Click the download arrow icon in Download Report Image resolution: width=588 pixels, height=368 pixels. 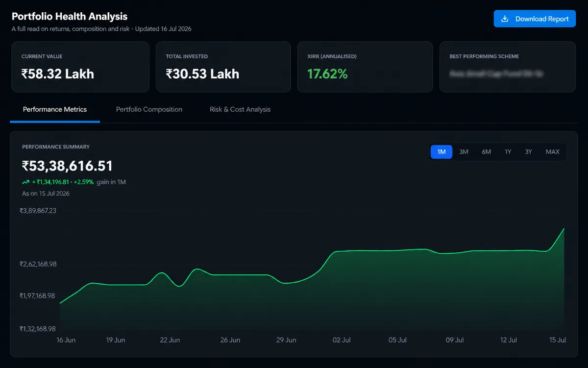point(505,19)
